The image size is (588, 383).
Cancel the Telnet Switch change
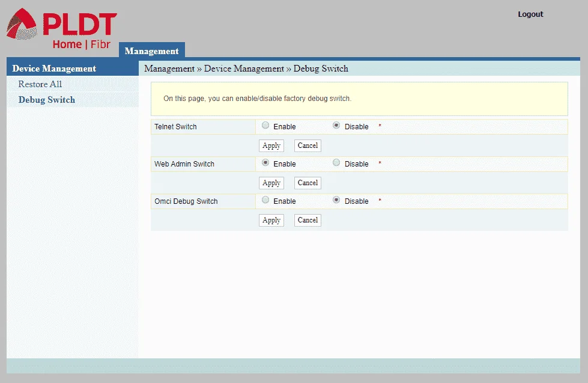(308, 146)
